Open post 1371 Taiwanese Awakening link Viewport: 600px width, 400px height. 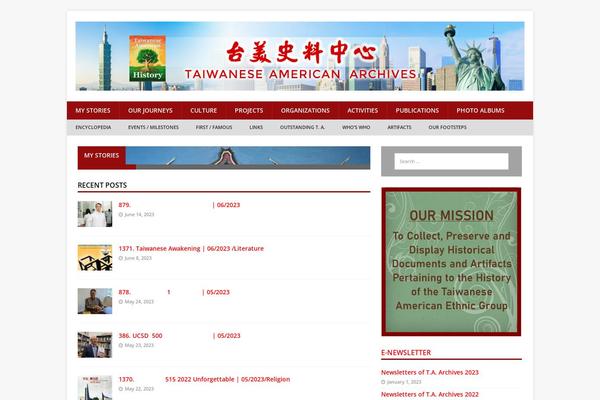191,248
